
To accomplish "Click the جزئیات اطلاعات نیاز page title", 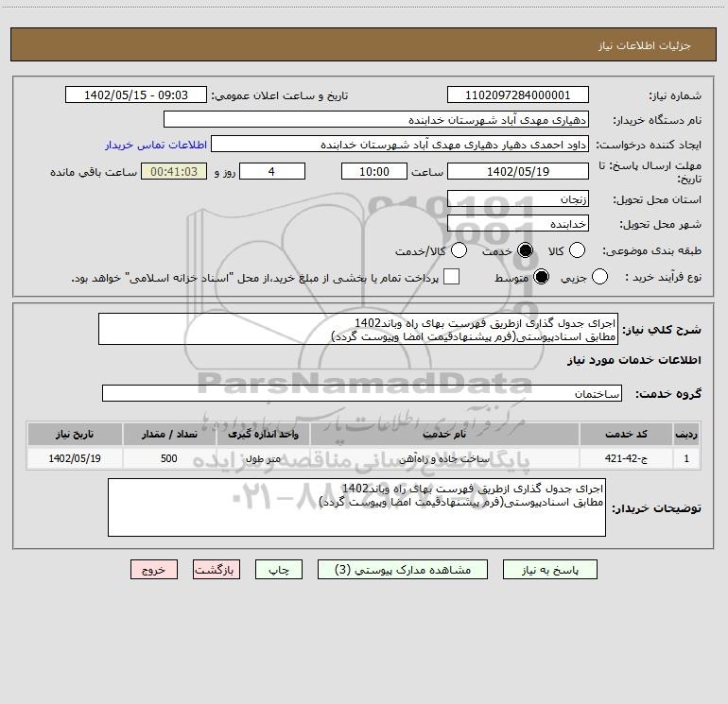I will coord(645,45).
